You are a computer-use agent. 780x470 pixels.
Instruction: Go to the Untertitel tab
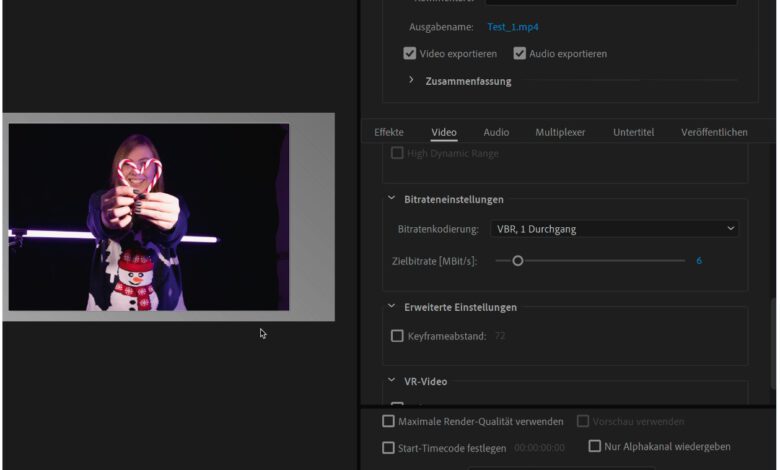point(633,132)
